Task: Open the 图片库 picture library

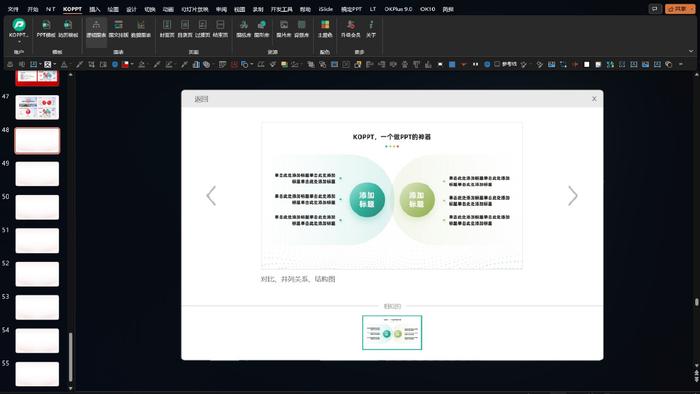Action: click(284, 29)
